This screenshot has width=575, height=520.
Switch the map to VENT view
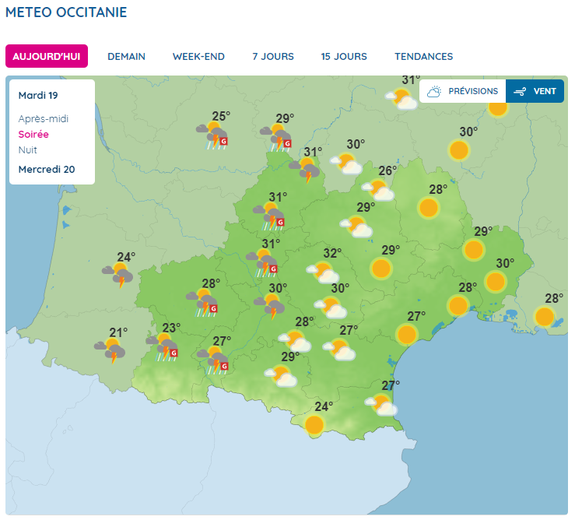pos(535,91)
